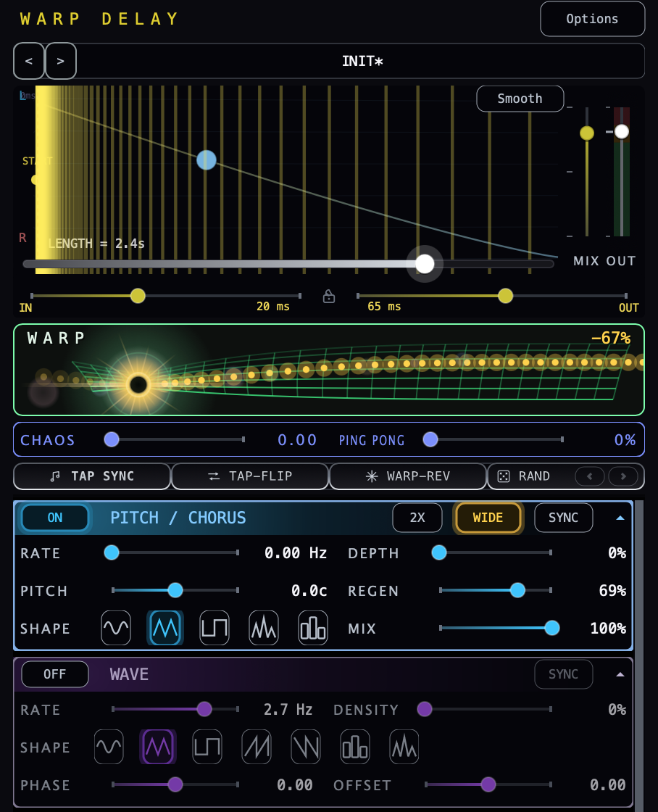Select square shape in Pitch/Chorus section
This screenshot has width=658, height=812.
(x=215, y=628)
